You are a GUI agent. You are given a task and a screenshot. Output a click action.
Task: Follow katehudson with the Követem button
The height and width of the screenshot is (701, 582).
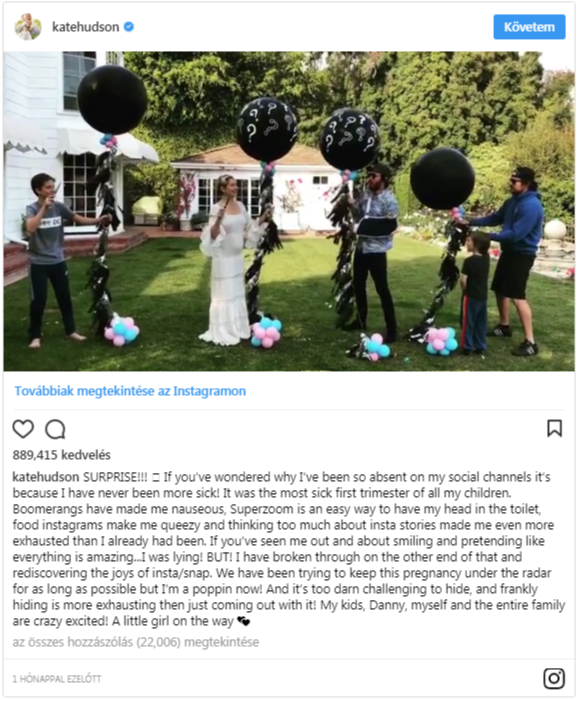click(x=529, y=27)
